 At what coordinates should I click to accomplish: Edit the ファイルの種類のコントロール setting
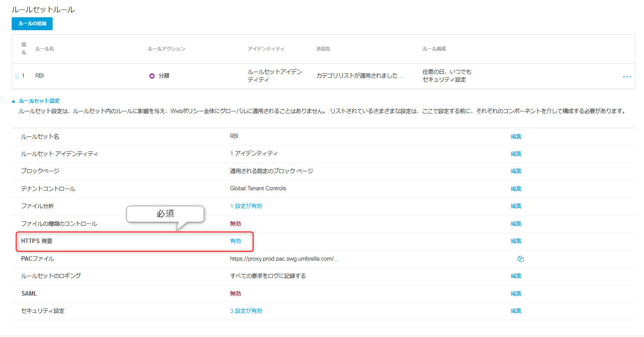[x=516, y=224]
